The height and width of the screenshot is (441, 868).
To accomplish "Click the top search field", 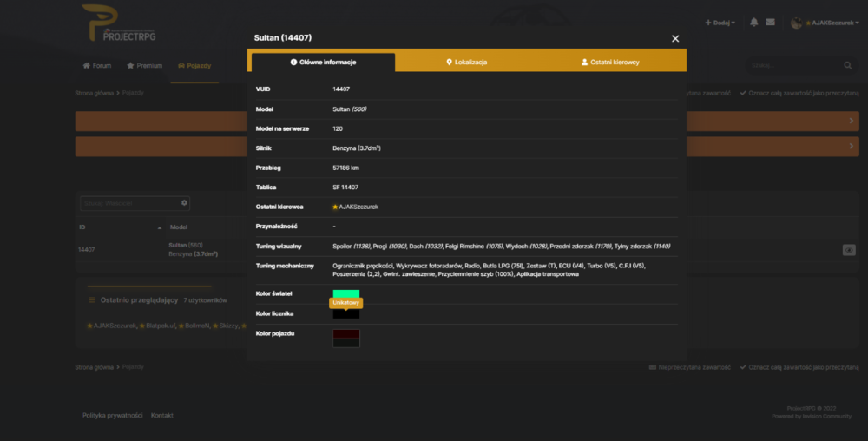I will [792, 65].
